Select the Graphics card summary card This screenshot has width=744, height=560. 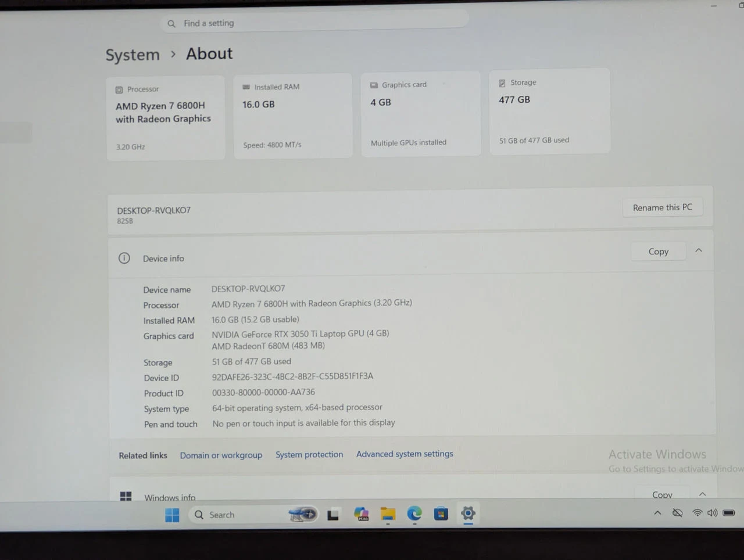point(421,113)
